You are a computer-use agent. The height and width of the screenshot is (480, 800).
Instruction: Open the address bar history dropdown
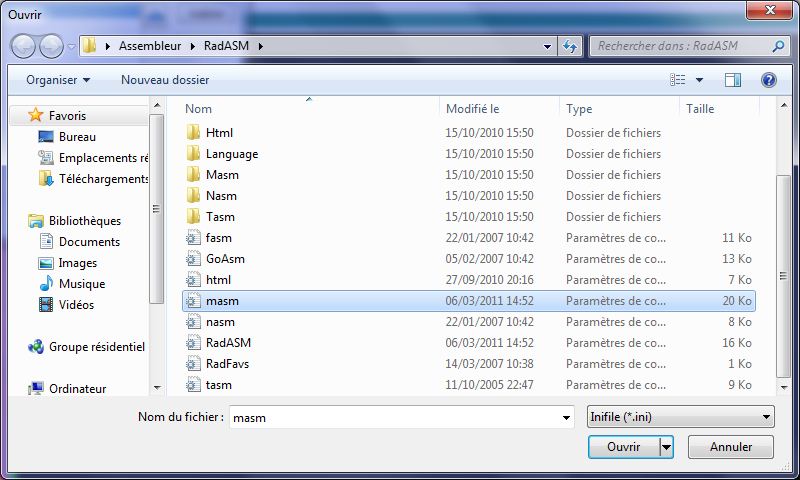(547, 46)
